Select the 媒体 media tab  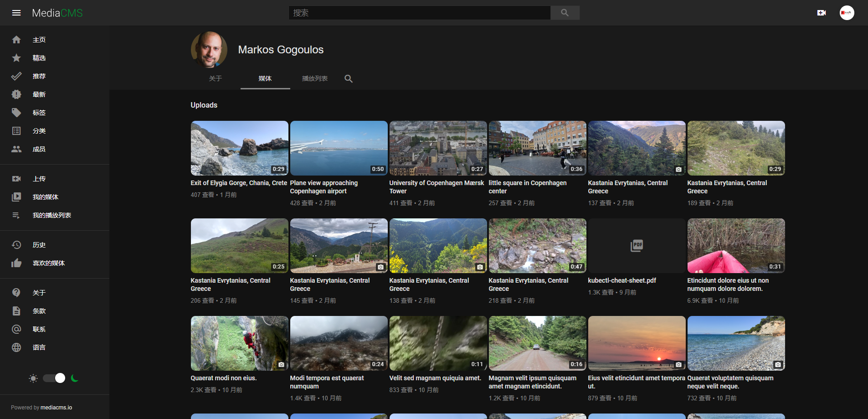(x=265, y=78)
